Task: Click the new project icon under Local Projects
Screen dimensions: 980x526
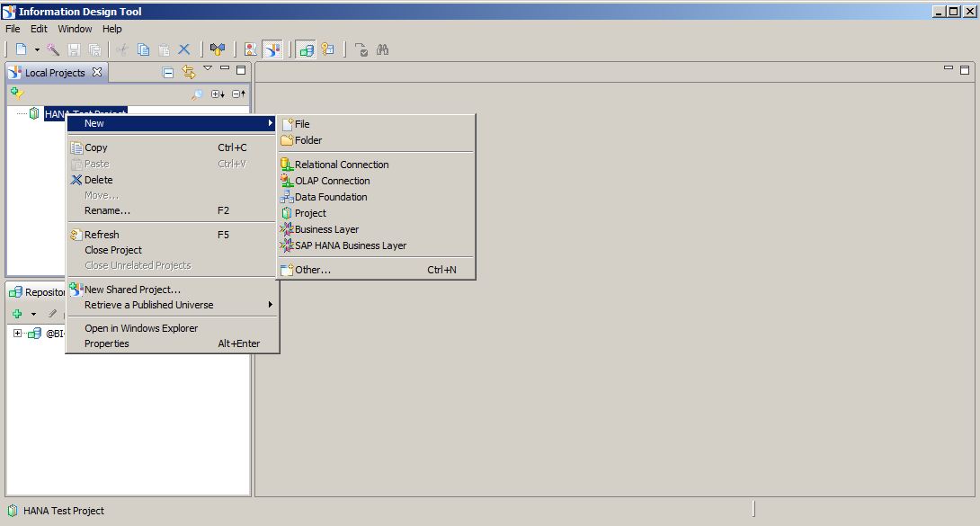Action: click(x=16, y=93)
